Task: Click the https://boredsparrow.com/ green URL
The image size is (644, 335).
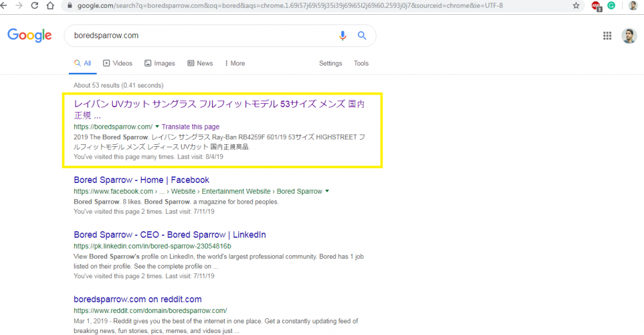Action: [113, 127]
